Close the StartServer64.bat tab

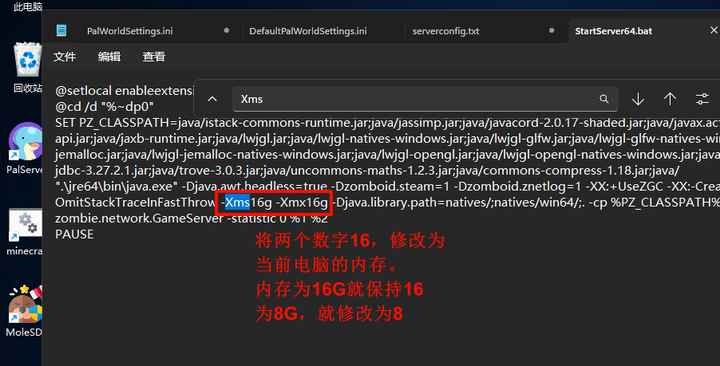(714, 30)
